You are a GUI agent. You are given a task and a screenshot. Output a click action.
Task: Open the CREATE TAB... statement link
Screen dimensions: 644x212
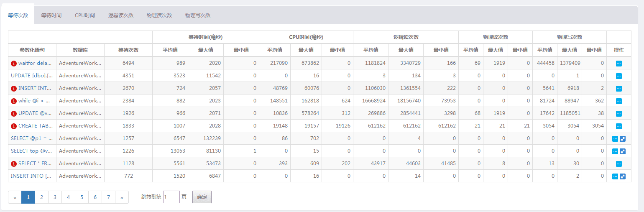click(x=35, y=126)
